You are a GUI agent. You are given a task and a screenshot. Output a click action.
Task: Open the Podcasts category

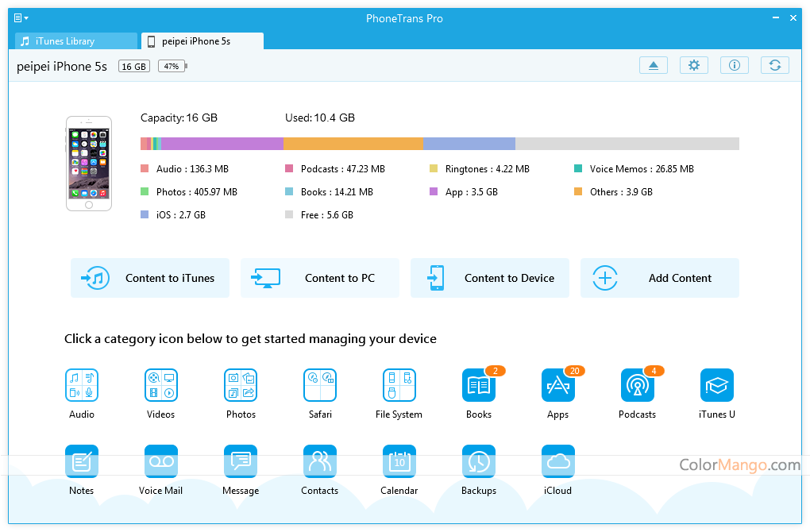click(638, 385)
